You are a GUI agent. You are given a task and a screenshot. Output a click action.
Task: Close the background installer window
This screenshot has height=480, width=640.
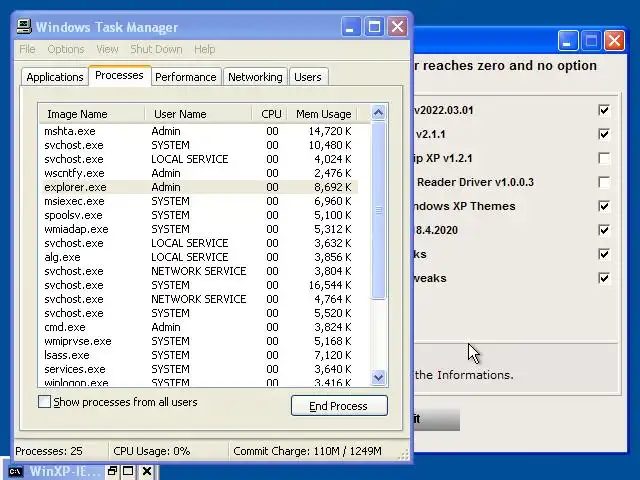[x=614, y=40]
